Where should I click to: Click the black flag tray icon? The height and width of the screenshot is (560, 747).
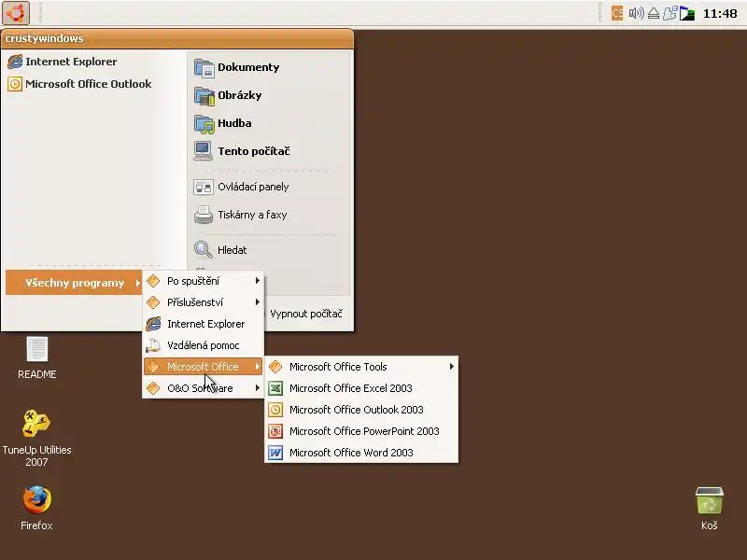pos(686,13)
